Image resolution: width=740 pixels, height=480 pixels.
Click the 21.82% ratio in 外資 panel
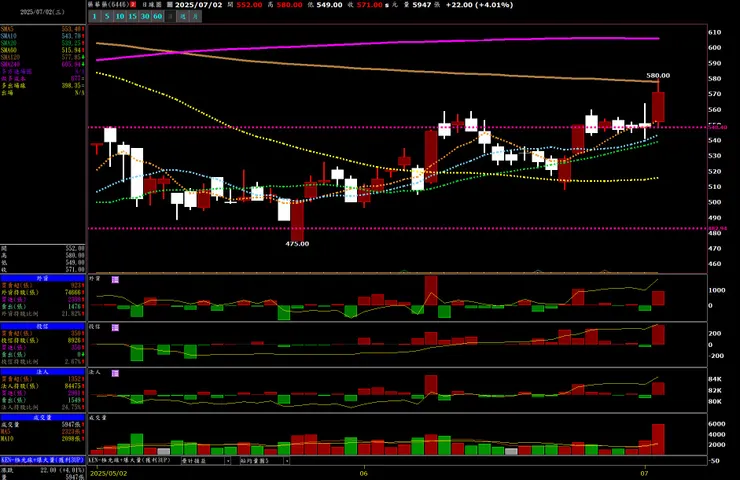[x=73, y=313]
